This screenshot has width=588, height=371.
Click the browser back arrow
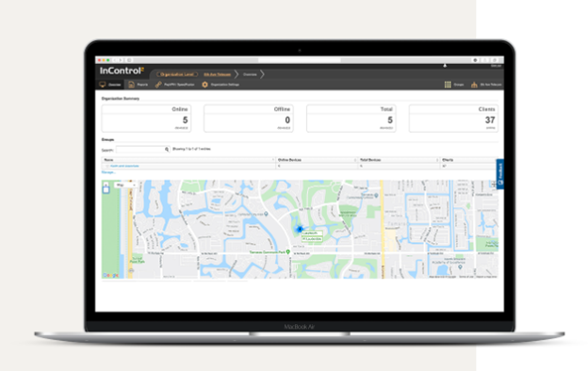[x=115, y=60]
